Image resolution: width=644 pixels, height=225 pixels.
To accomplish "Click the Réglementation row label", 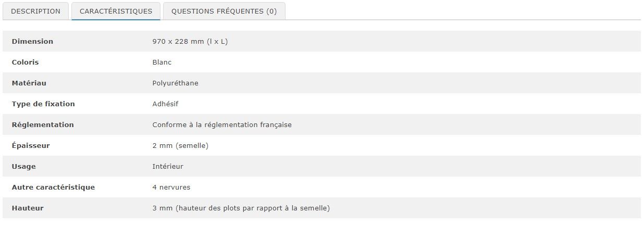I will click(x=43, y=125).
